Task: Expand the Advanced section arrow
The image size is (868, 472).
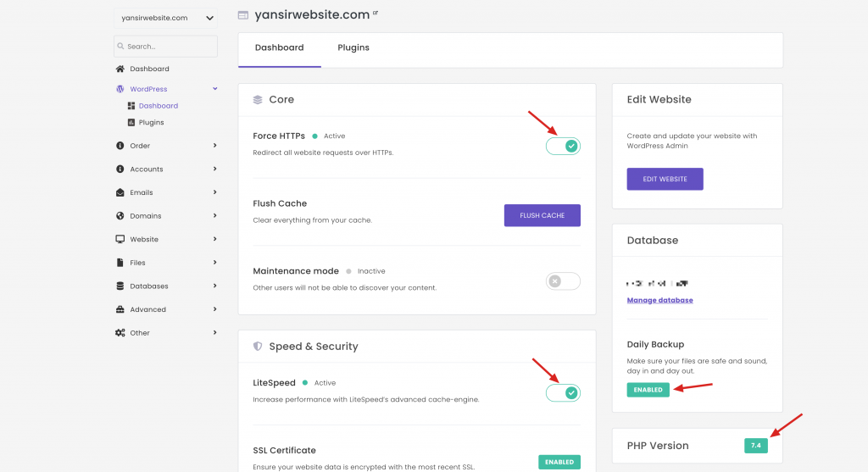Action: [x=214, y=309]
